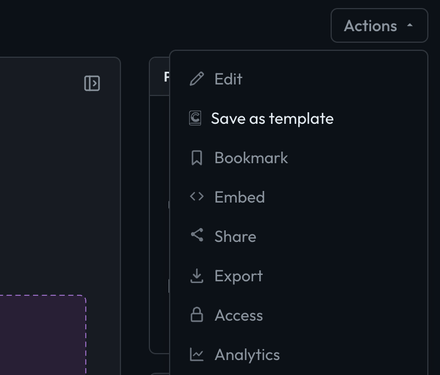This screenshot has height=375, width=440.
Task: Open the Embed menu option
Action: pos(299,197)
